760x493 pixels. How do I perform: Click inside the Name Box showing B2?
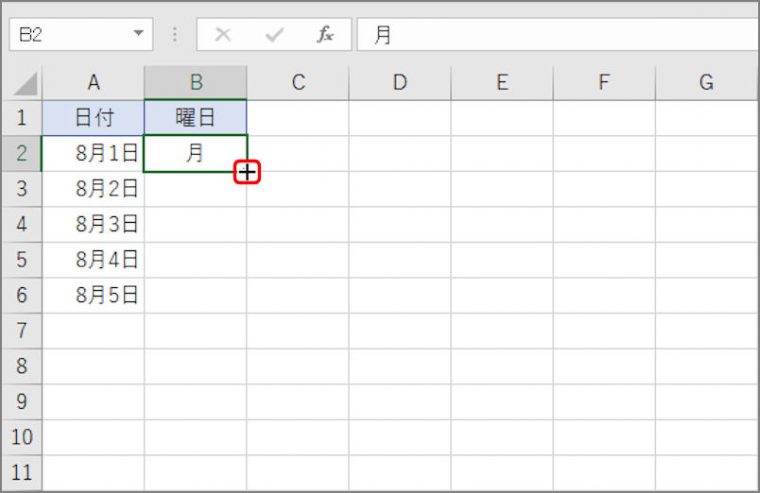pos(71,34)
